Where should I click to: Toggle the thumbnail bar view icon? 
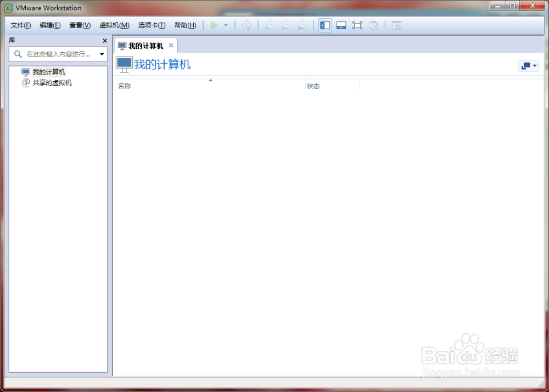pyautogui.click(x=341, y=25)
